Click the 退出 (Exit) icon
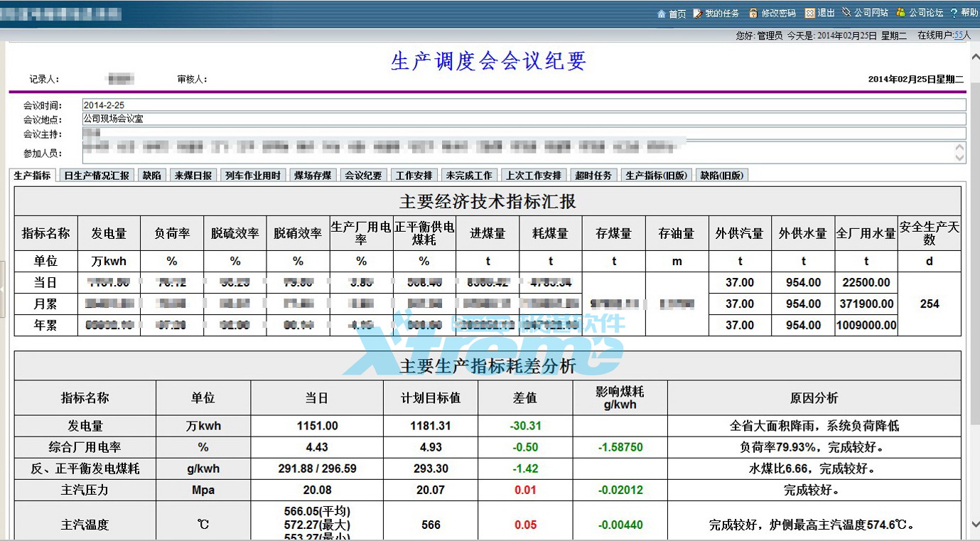Image resolution: width=980 pixels, height=541 pixels. 809,12
